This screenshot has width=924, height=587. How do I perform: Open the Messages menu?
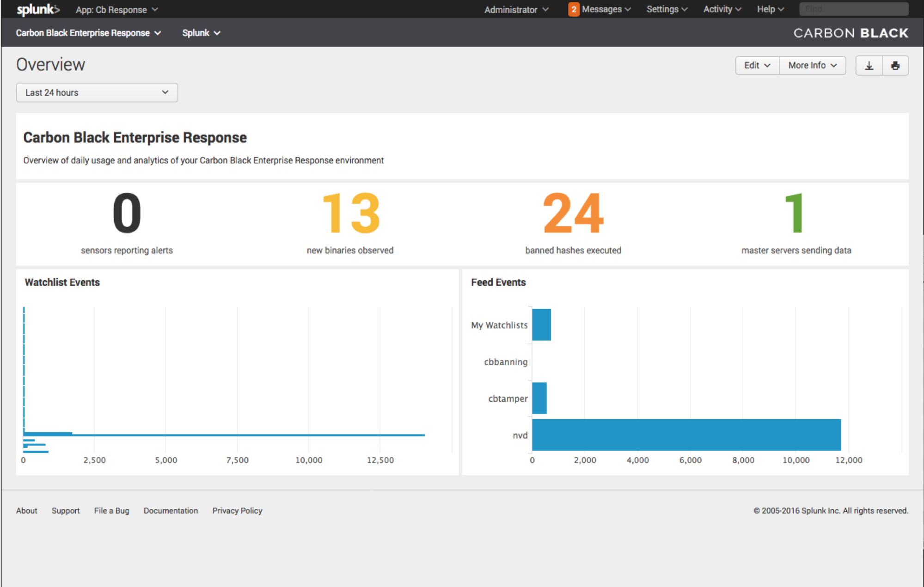[x=606, y=9]
